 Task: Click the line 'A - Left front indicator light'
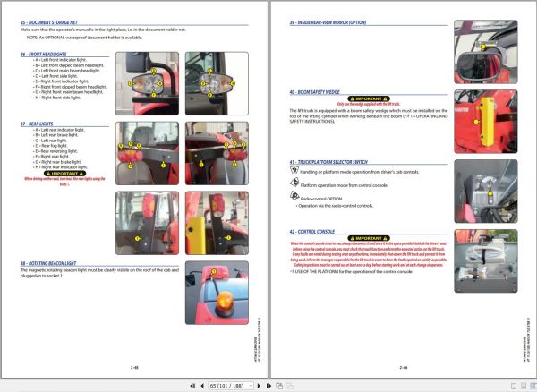(60, 60)
